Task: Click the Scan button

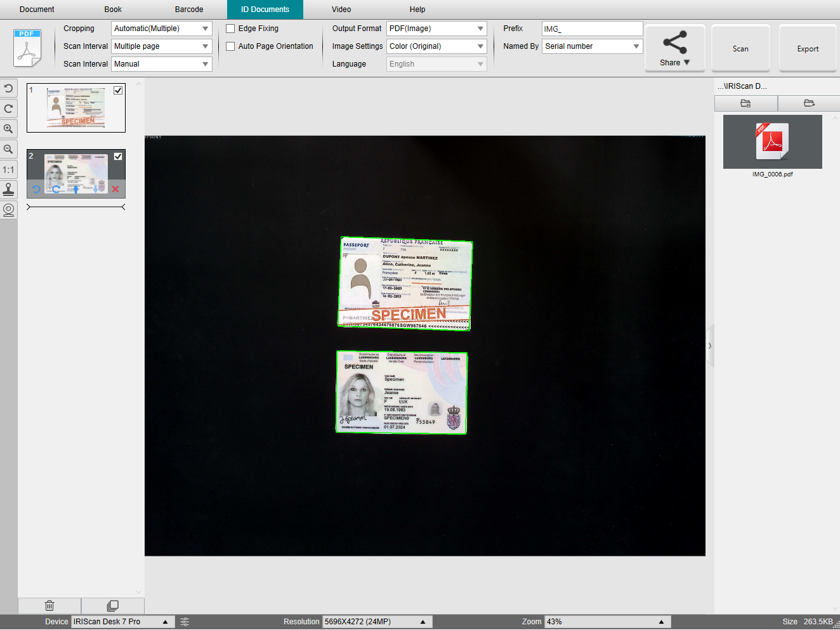Action: click(x=740, y=49)
